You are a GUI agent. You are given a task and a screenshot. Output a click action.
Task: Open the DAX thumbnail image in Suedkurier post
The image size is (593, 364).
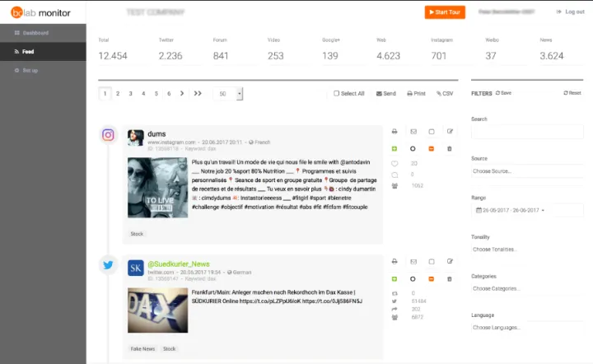click(157, 310)
